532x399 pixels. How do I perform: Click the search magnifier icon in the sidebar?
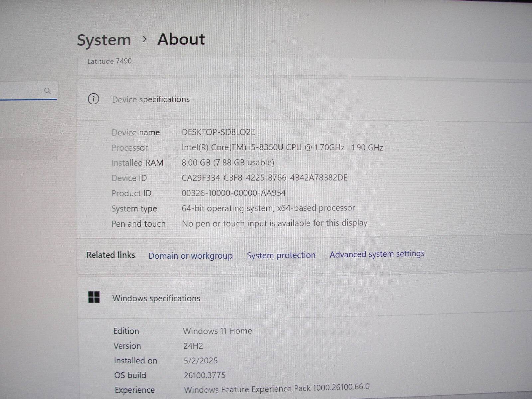(x=48, y=90)
